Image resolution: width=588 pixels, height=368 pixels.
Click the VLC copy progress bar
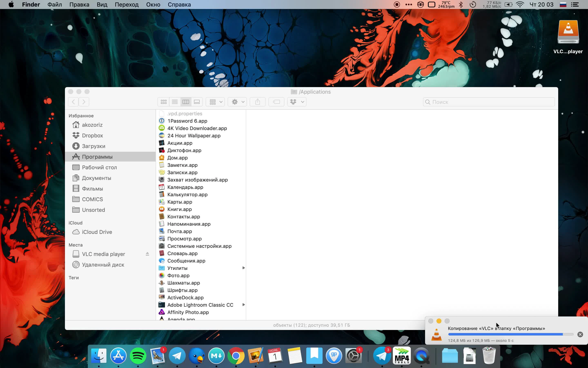pyautogui.click(x=511, y=334)
